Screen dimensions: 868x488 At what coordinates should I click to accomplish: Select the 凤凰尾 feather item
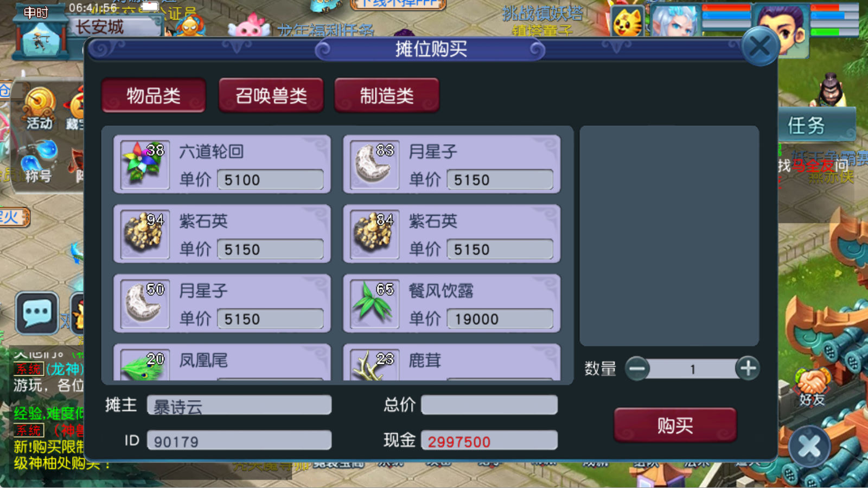[222, 362]
